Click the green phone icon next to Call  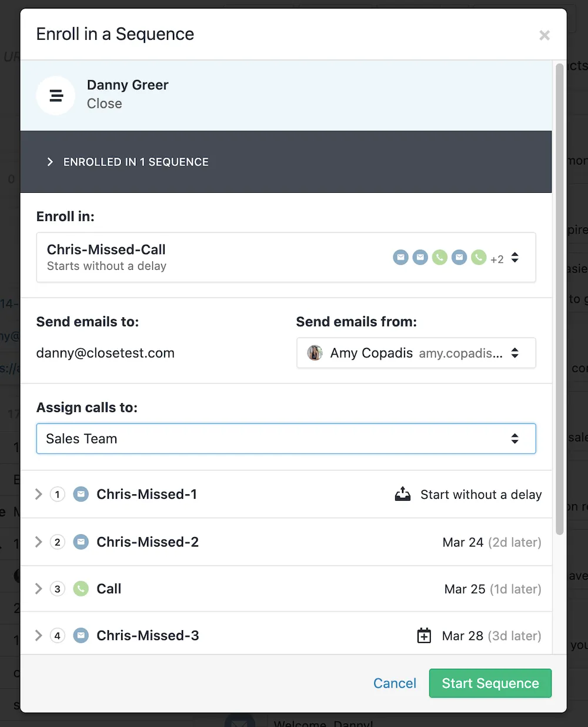pyautogui.click(x=81, y=589)
